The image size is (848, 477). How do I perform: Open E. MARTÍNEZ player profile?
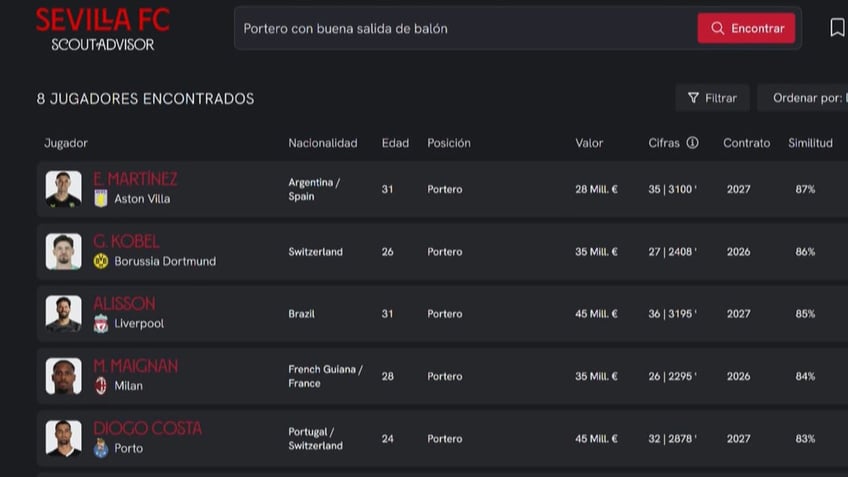[x=135, y=179]
